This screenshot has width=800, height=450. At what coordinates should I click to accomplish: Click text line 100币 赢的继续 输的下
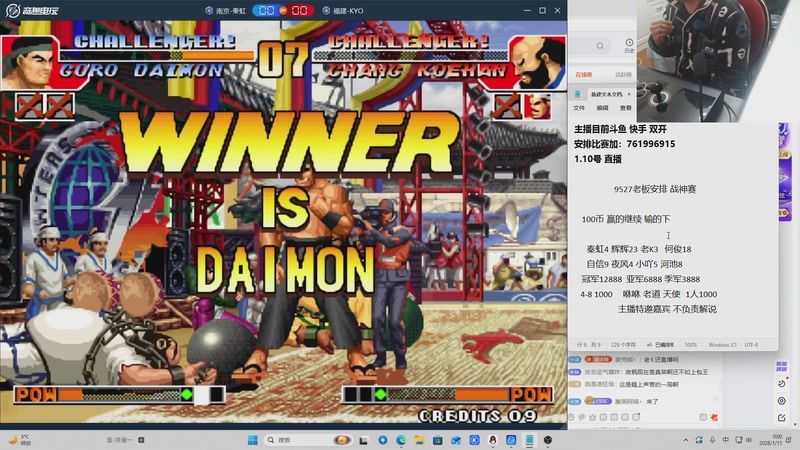pyautogui.click(x=626, y=219)
